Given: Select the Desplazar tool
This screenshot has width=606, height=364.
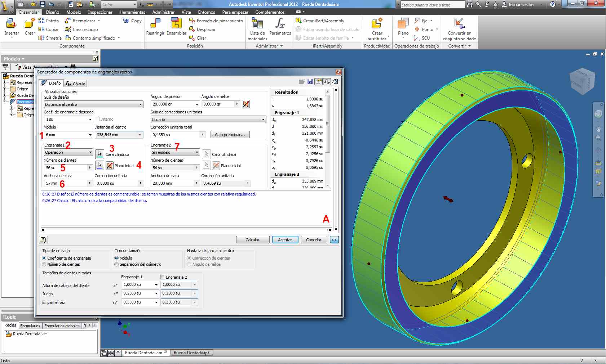Looking at the screenshot, I should 202,30.
